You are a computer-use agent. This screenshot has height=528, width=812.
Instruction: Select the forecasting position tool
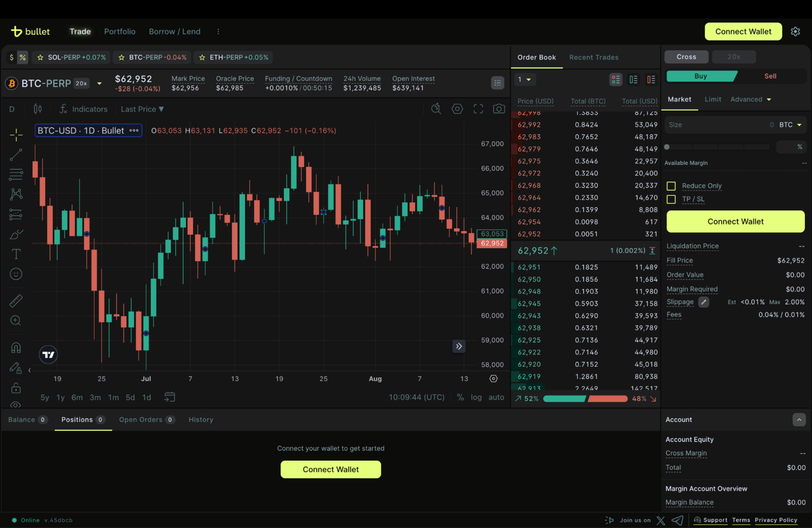16,214
